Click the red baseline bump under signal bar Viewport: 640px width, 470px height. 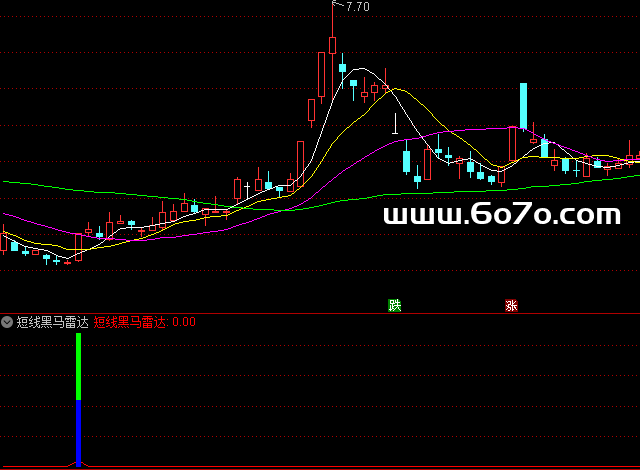(78, 465)
